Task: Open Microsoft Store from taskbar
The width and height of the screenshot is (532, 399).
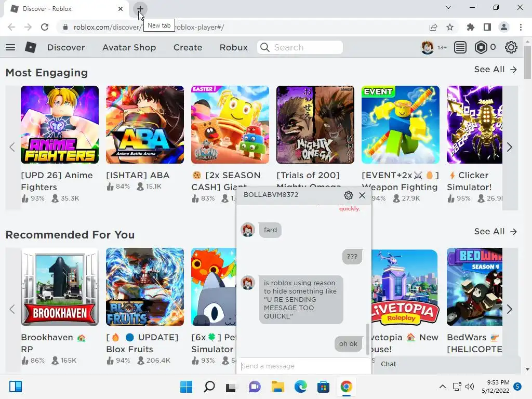Action: point(323,387)
